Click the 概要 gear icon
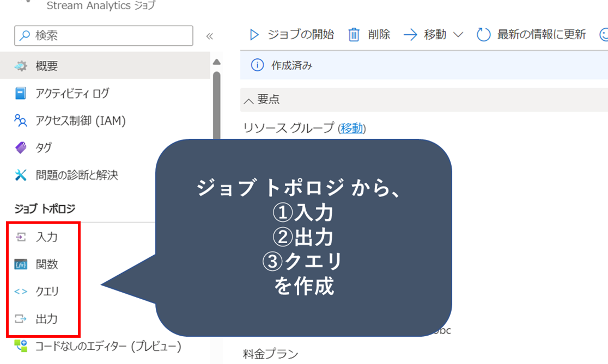The width and height of the screenshot is (608, 364). point(21,66)
